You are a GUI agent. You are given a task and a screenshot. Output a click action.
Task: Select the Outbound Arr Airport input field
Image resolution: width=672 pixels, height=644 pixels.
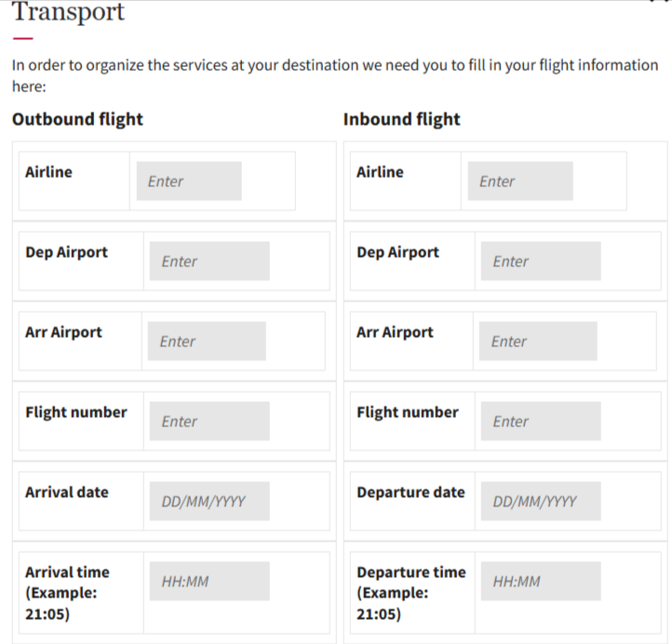point(206,342)
